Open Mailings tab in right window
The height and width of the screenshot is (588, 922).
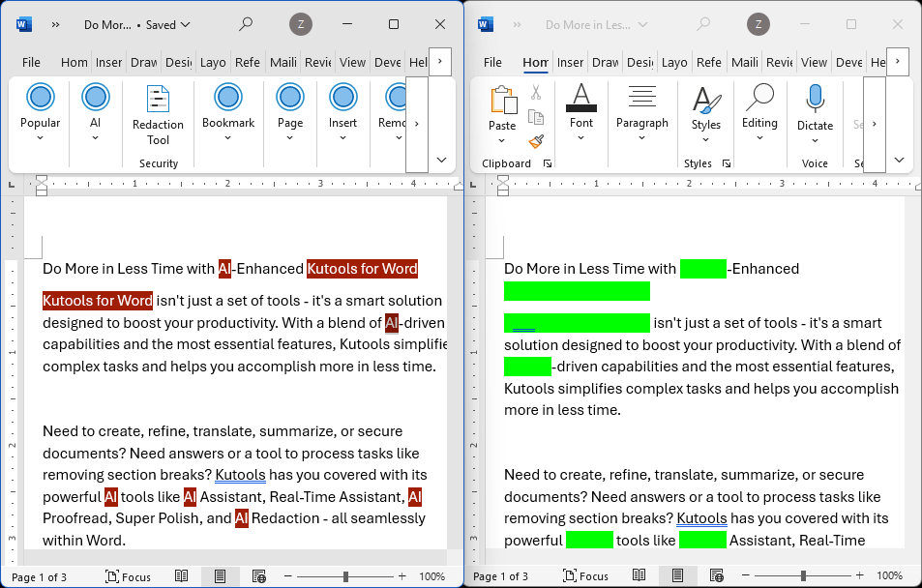pyautogui.click(x=744, y=62)
